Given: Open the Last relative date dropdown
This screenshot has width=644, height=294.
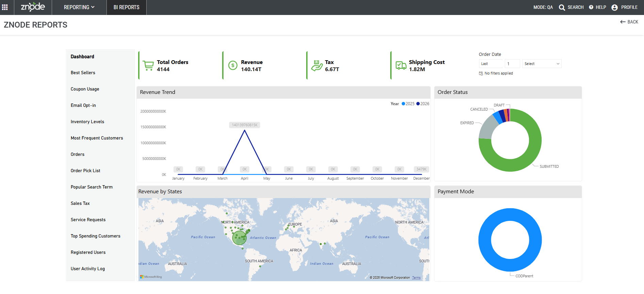Looking at the screenshot, I should pyautogui.click(x=491, y=64).
